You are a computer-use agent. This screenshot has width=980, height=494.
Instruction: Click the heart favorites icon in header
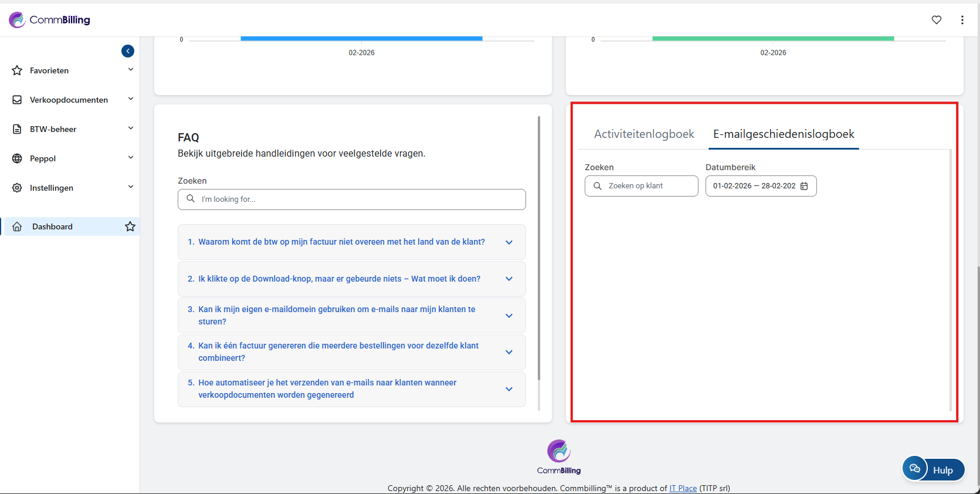click(x=936, y=20)
